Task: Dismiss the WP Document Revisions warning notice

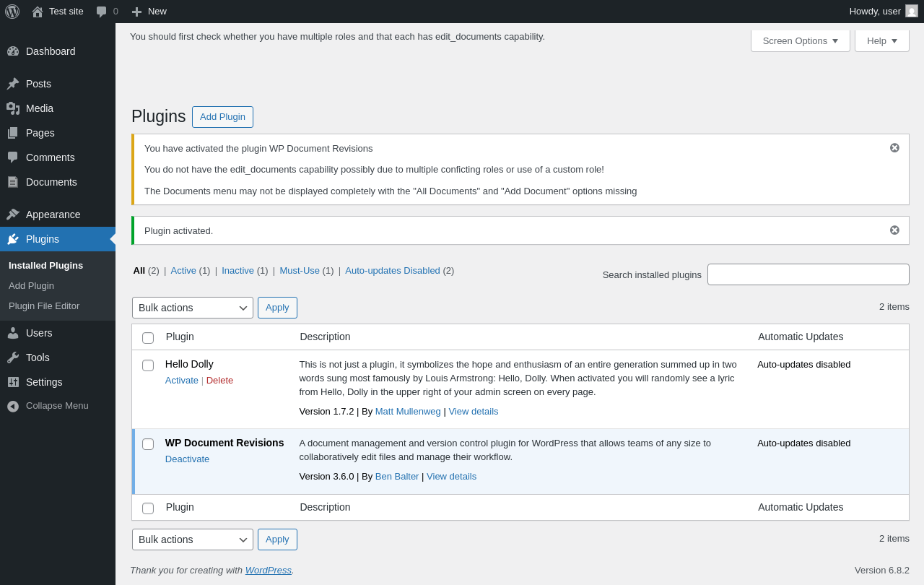Action: [x=894, y=148]
